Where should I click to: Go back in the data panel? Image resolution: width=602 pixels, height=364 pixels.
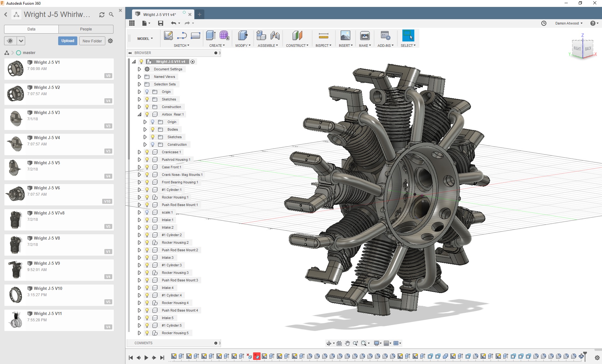(6, 14)
